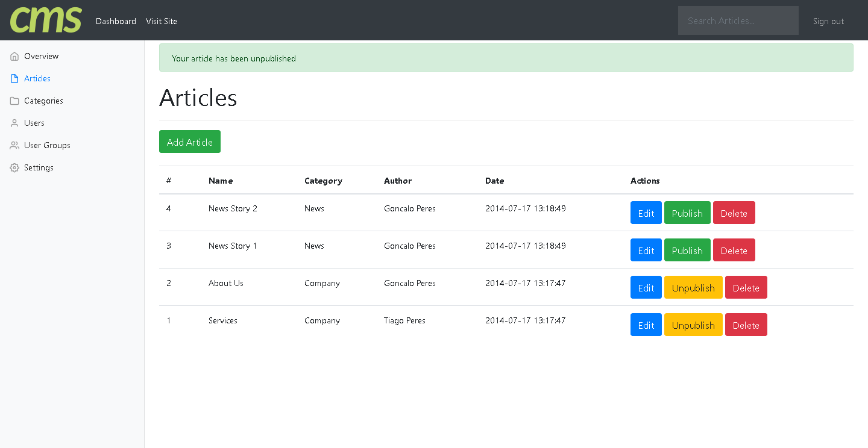
Task: Click the Articles document icon
Action: point(14,79)
